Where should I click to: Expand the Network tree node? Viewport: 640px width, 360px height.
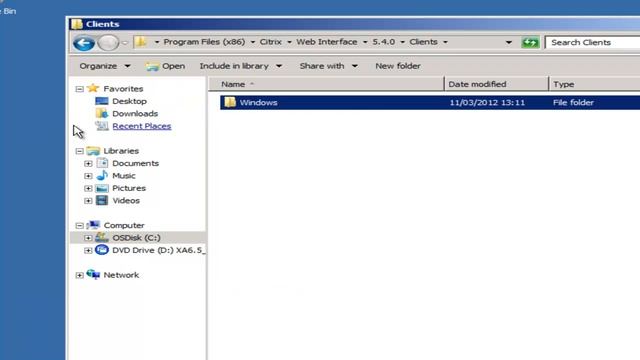click(x=80, y=276)
